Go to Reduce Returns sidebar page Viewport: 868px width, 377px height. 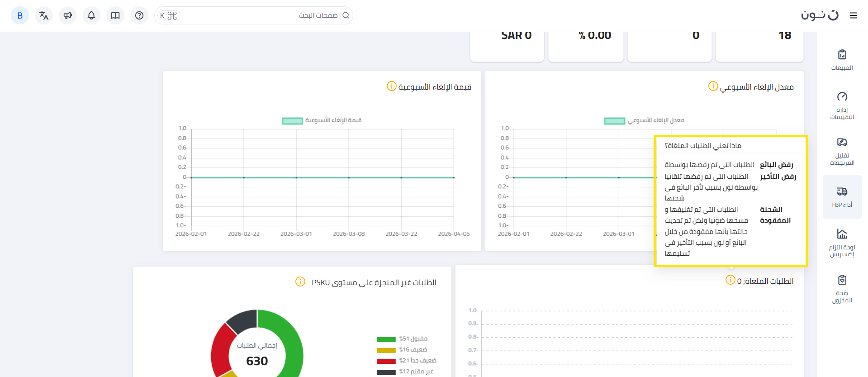(x=842, y=151)
